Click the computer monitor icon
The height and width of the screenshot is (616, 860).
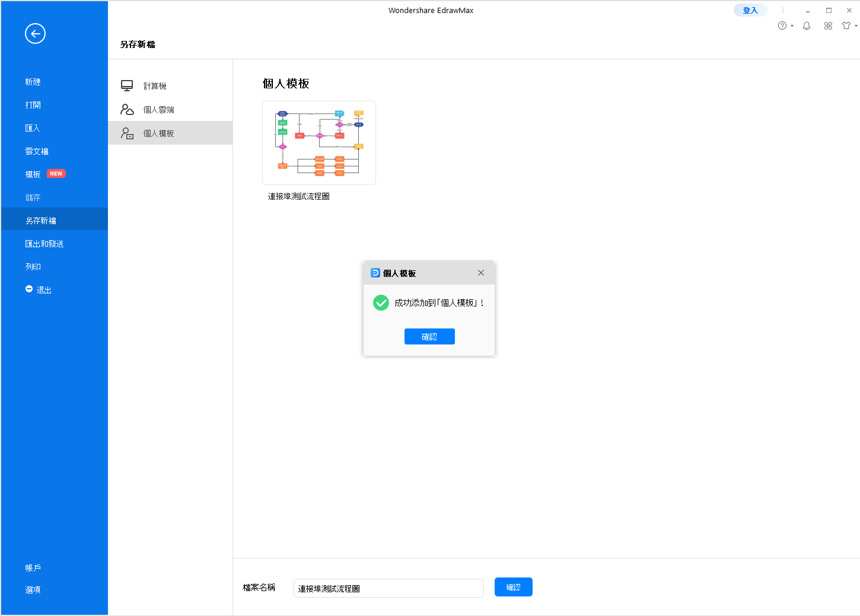pos(127,86)
